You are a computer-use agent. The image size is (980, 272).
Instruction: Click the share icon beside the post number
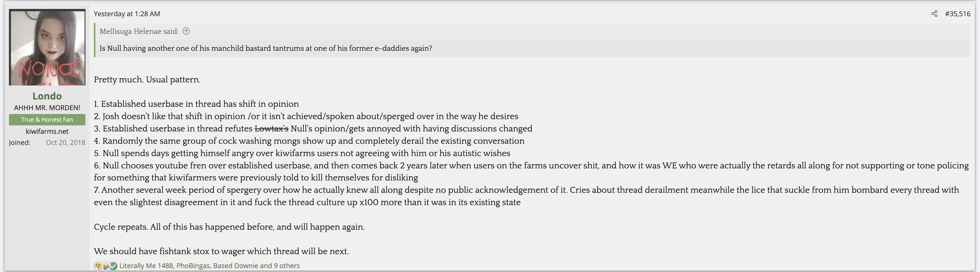[934, 14]
